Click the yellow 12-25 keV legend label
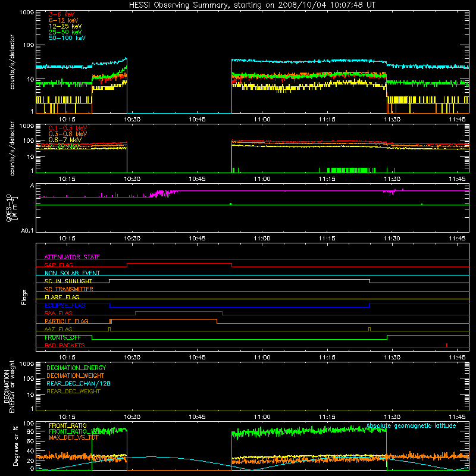Screen dimensions: 476x476 pos(65,26)
